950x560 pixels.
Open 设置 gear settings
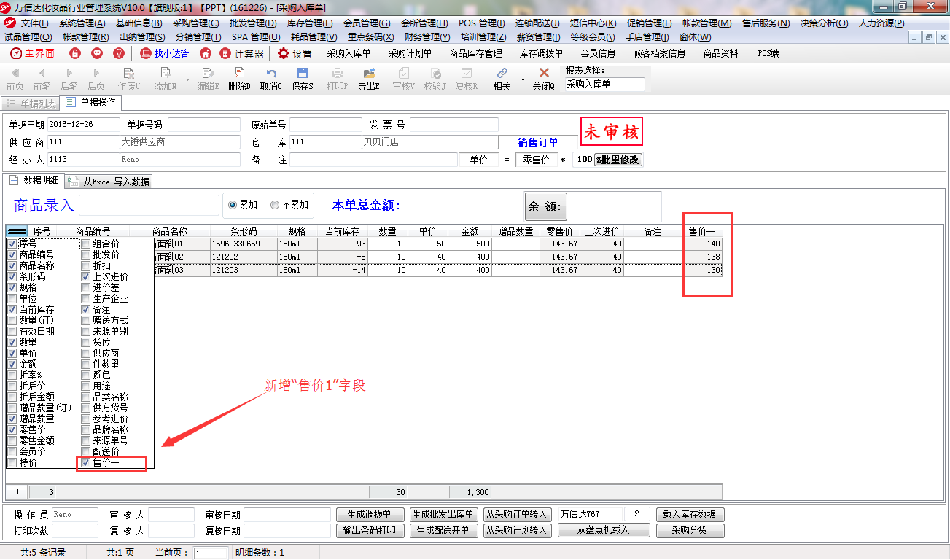pyautogui.click(x=295, y=53)
